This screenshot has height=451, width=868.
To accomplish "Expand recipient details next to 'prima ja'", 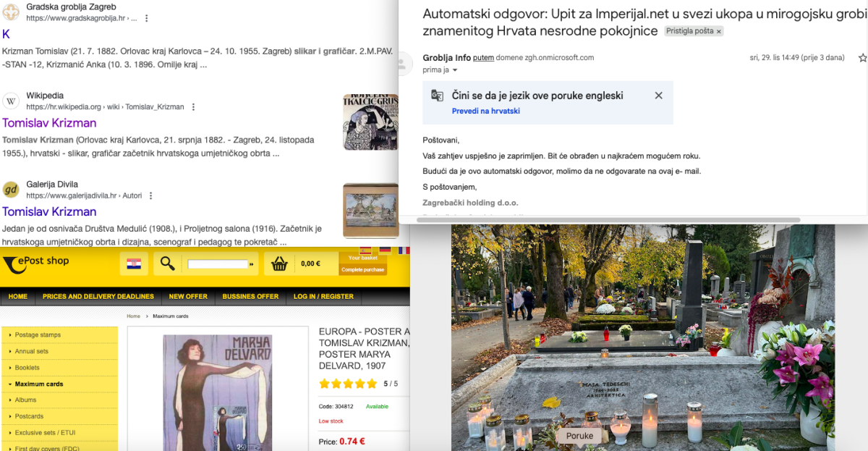I will tap(455, 70).
